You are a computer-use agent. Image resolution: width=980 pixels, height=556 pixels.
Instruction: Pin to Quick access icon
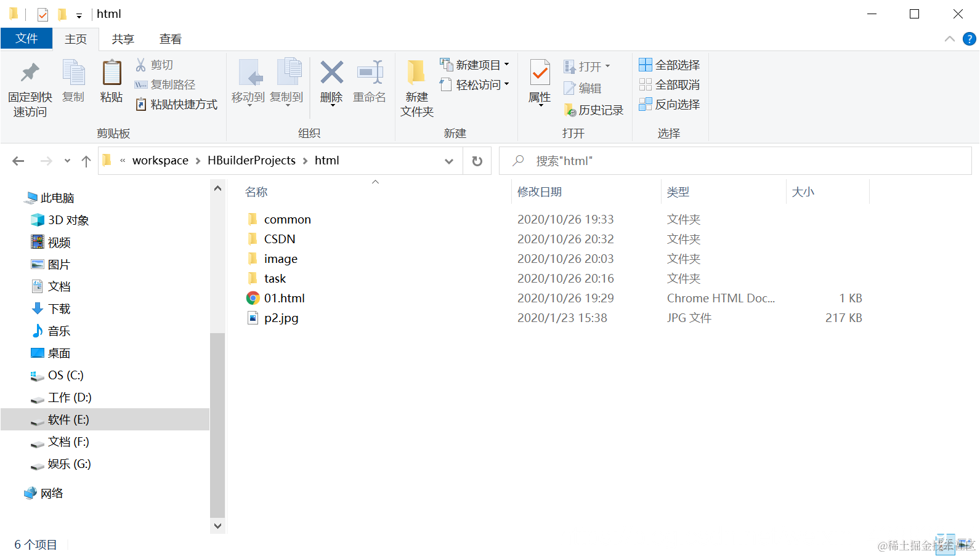click(30, 73)
